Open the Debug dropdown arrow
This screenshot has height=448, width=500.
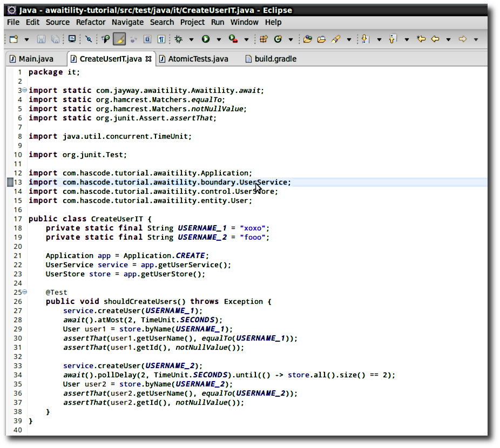point(191,39)
